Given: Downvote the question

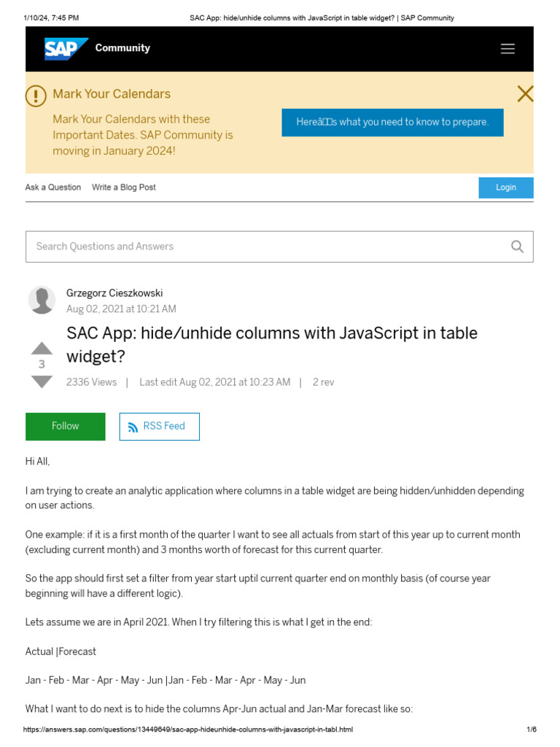Looking at the screenshot, I should pyautogui.click(x=42, y=382).
